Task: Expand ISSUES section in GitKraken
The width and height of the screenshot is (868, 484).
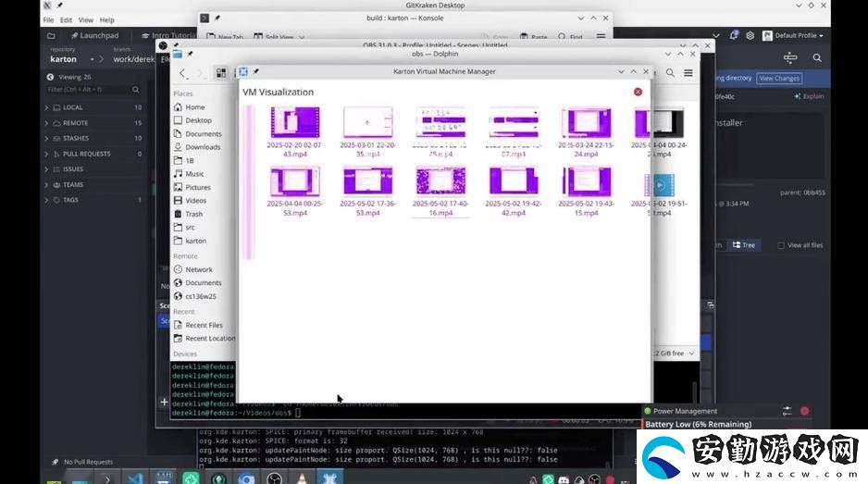Action: pyautogui.click(x=93, y=169)
